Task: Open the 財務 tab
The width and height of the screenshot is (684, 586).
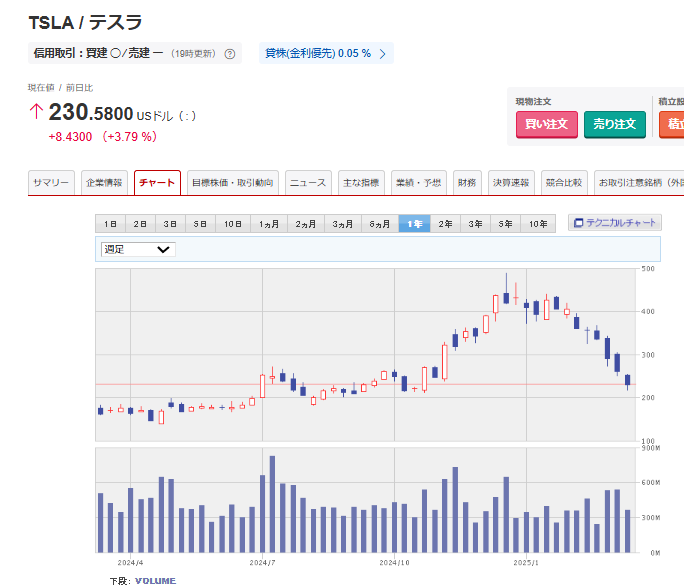Action: click(467, 182)
